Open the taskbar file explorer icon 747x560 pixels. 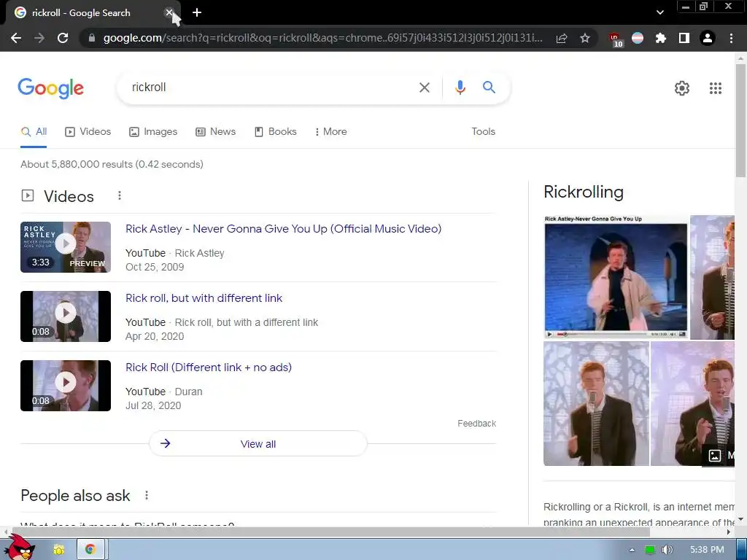(58, 550)
